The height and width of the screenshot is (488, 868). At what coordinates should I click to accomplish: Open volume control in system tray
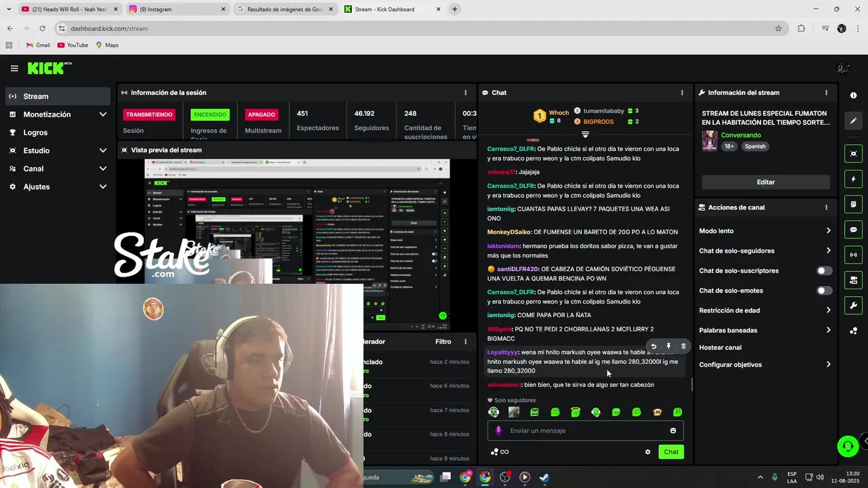point(820,477)
